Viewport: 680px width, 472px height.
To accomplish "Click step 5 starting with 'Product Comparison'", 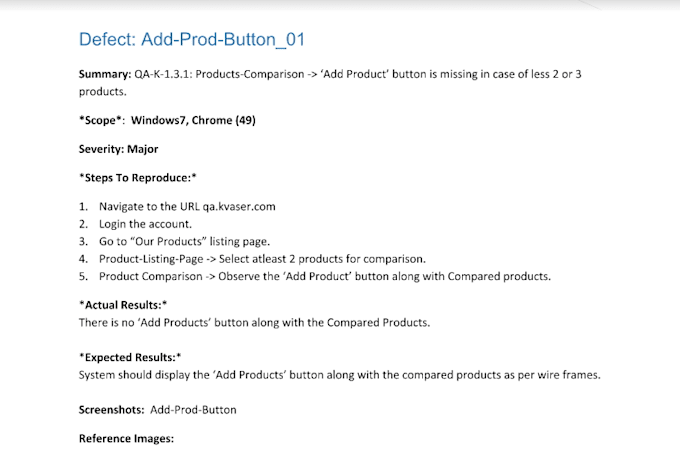I will coord(325,276).
